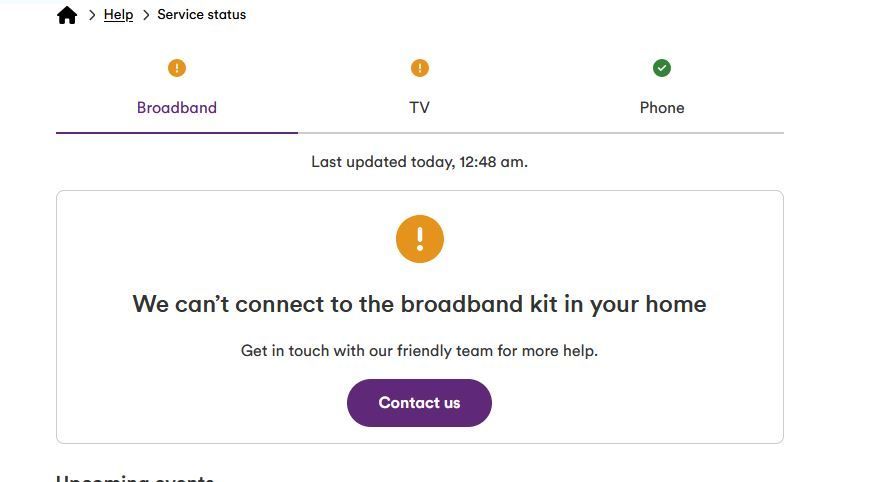The height and width of the screenshot is (482, 871).
Task: Open the Contact us button
Action: coord(419,403)
